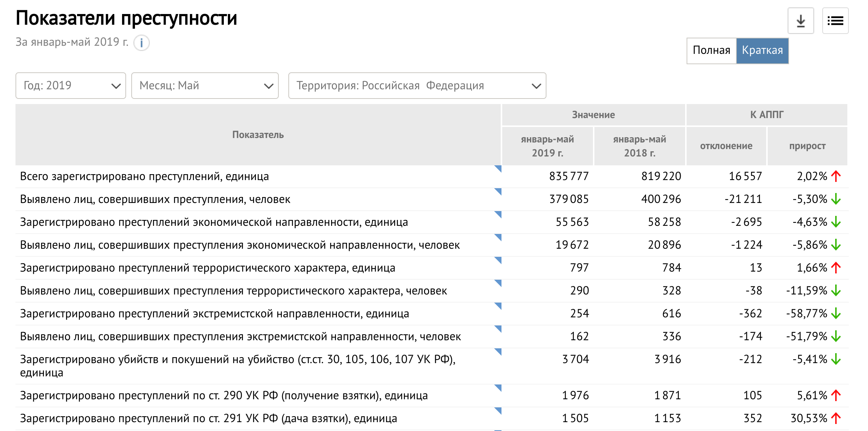Click green down arrow beside -58,77% growth
The height and width of the screenshot is (431, 868).
[x=836, y=314]
